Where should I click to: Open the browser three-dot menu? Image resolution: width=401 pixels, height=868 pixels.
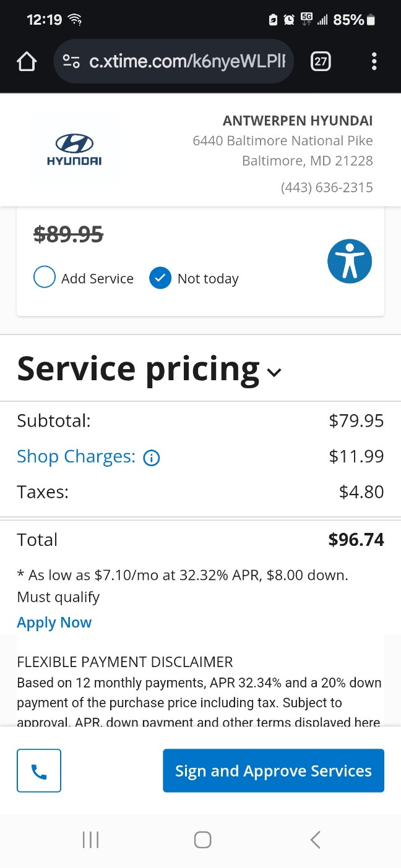pyautogui.click(x=374, y=61)
